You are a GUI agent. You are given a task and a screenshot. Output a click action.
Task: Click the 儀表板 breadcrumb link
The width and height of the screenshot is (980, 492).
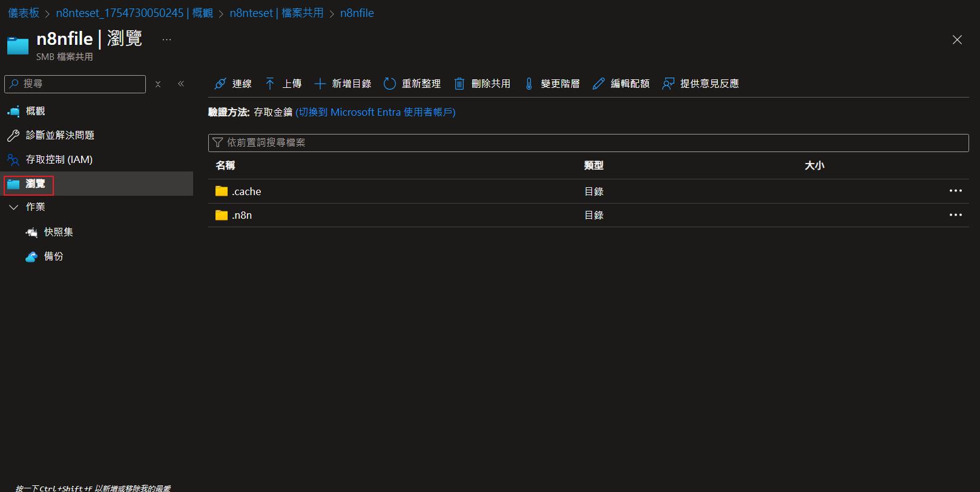pyautogui.click(x=24, y=13)
